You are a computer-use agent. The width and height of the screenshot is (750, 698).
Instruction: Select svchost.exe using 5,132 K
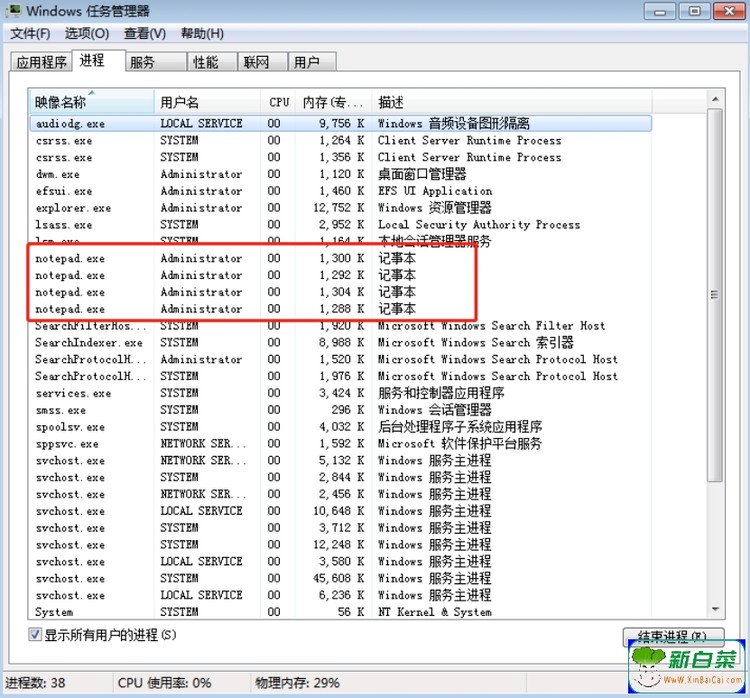click(341, 460)
